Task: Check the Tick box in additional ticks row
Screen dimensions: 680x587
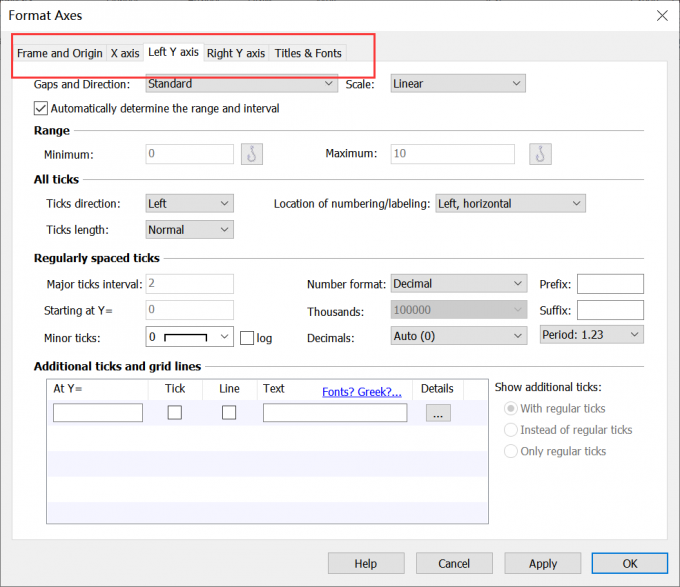Action: [x=175, y=412]
